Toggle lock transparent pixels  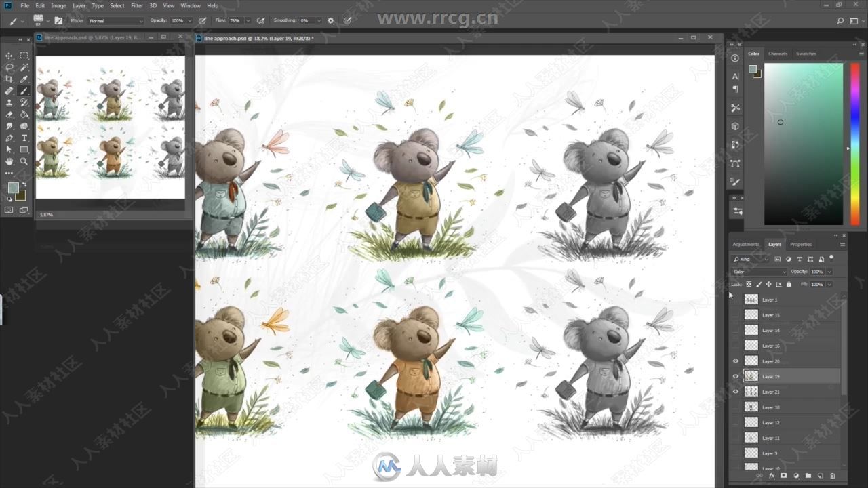tap(749, 284)
